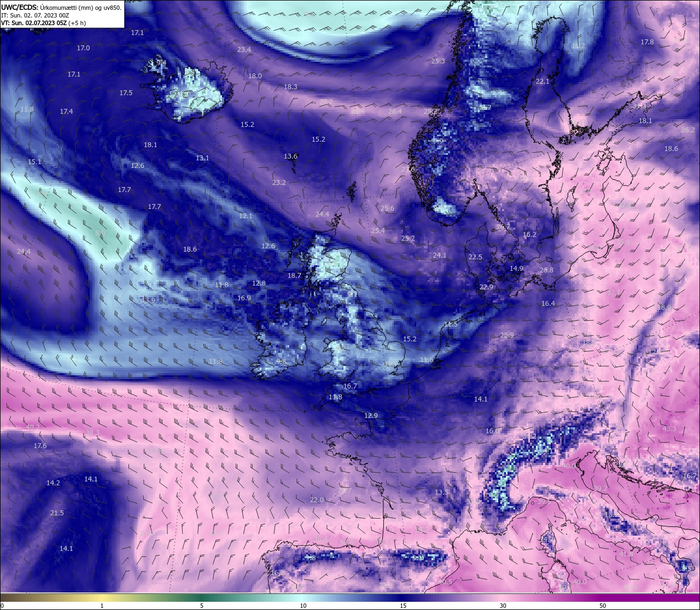700x610 pixels.
Task: Click the 41.8 value over southern Italy
Action: coord(626,554)
